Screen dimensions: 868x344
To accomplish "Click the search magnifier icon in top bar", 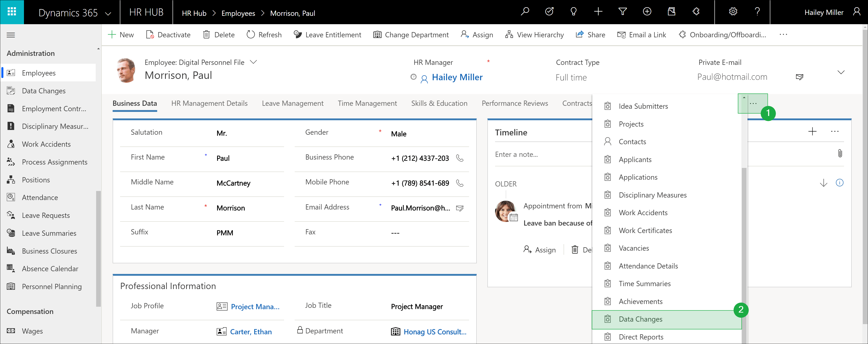I will click(x=525, y=12).
